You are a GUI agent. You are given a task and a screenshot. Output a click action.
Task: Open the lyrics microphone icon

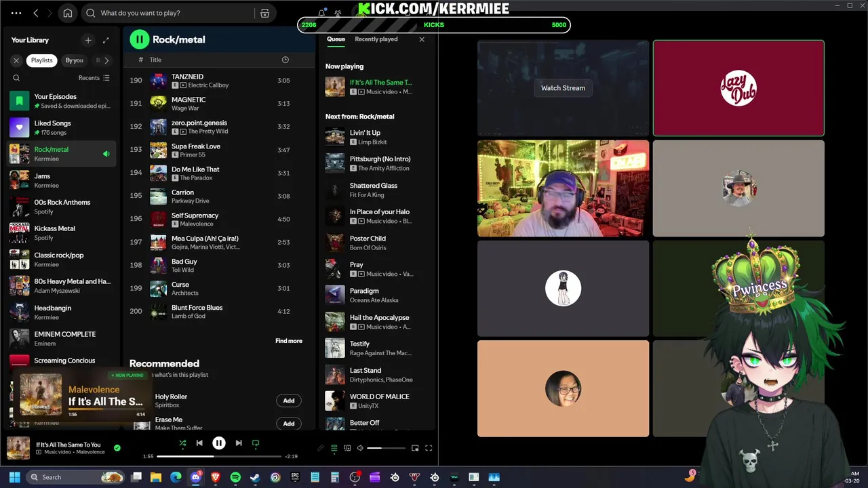coord(321,448)
